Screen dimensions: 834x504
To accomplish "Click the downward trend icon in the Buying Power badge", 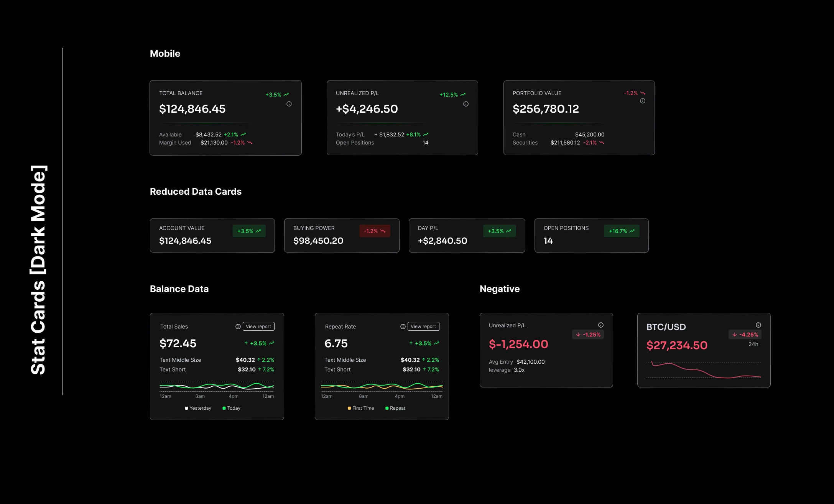I will coord(383,231).
